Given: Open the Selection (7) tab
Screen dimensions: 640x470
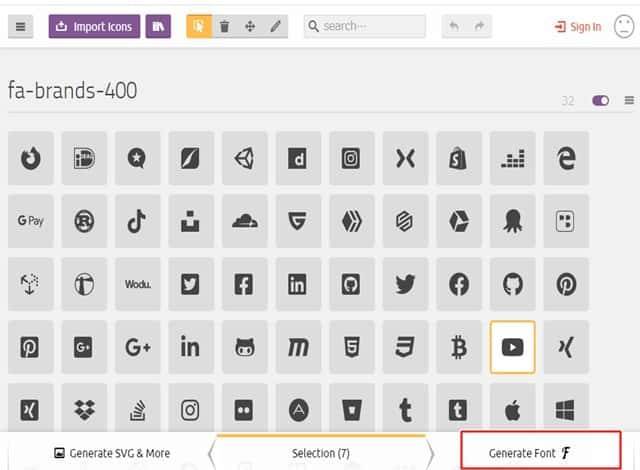Looking at the screenshot, I should tap(321, 453).
